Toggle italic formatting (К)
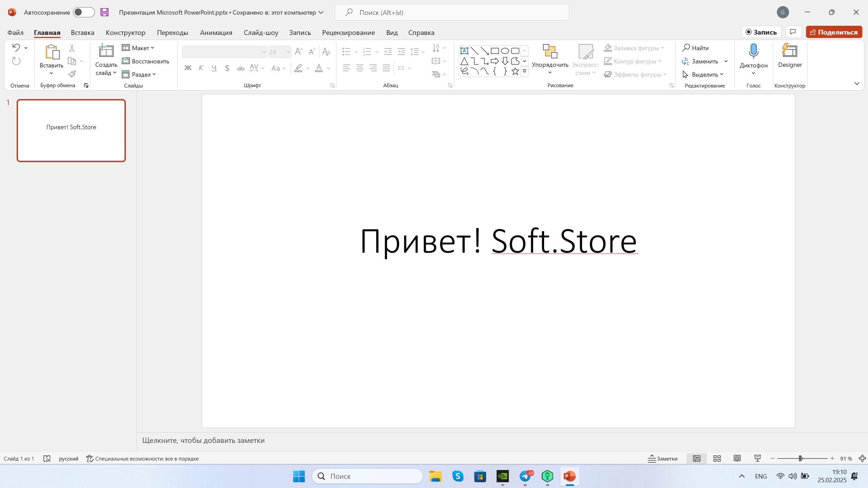868x488 pixels. [x=201, y=68]
